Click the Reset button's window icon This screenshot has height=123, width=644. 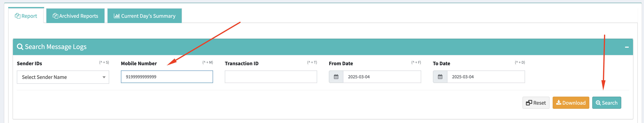point(529,103)
